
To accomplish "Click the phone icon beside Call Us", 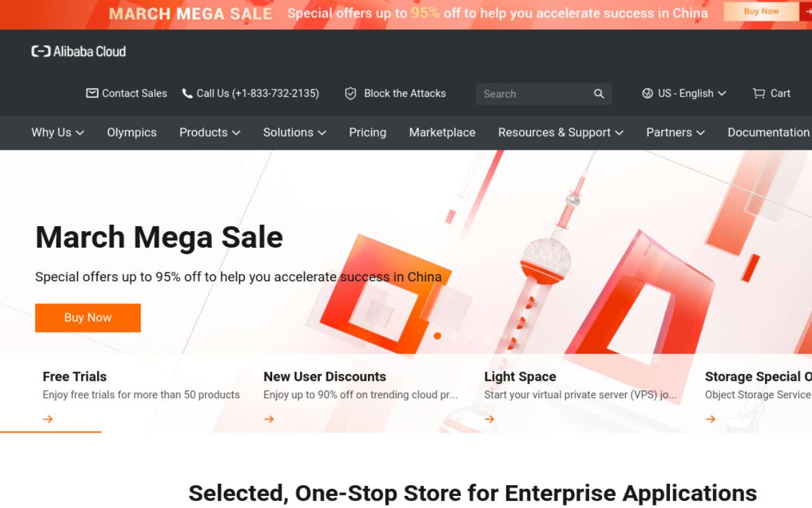I will pyautogui.click(x=187, y=93).
